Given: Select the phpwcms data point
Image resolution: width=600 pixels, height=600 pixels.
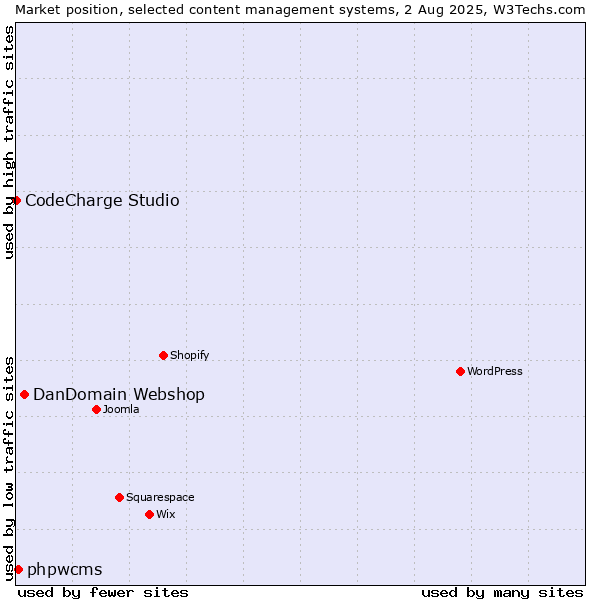Looking at the screenshot, I should [x=18, y=569].
